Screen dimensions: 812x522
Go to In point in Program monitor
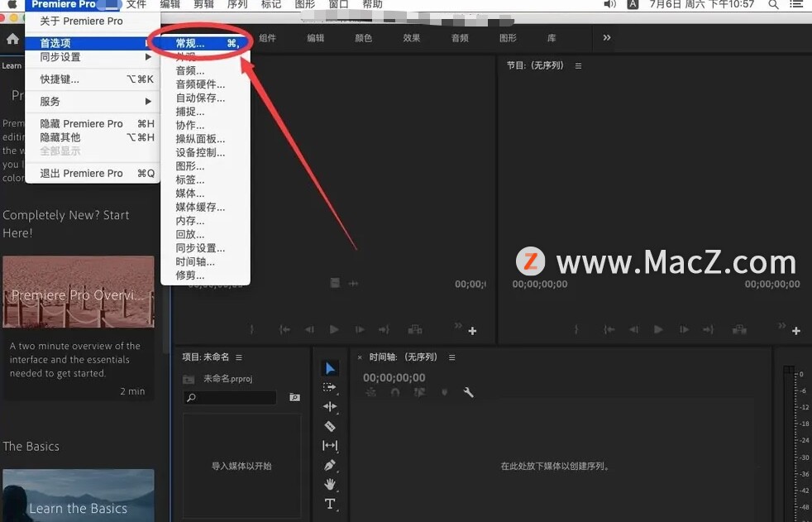click(x=609, y=329)
